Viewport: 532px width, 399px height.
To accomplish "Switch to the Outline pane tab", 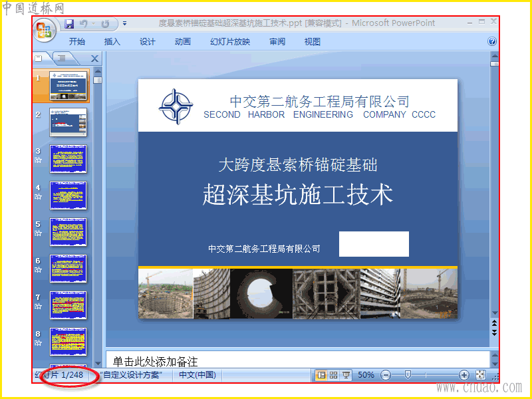I will pyautogui.click(x=62, y=59).
